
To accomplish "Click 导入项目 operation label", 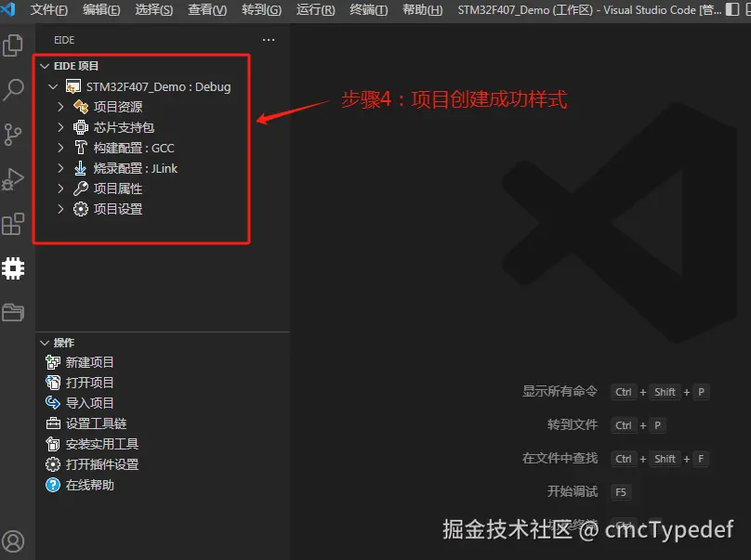I will click(89, 403).
